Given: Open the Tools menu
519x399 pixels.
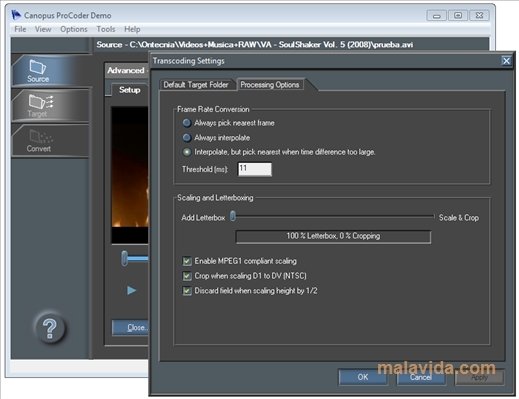Looking at the screenshot, I should point(106,29).
